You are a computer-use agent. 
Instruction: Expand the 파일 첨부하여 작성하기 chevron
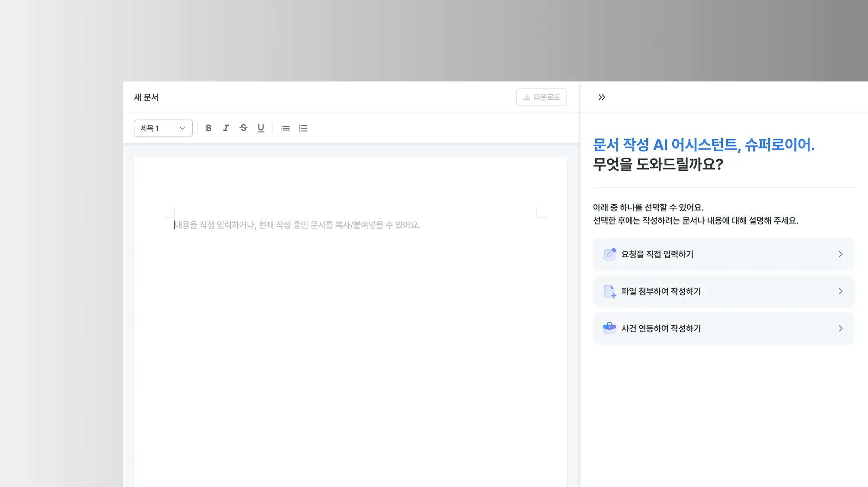[840, 291]
